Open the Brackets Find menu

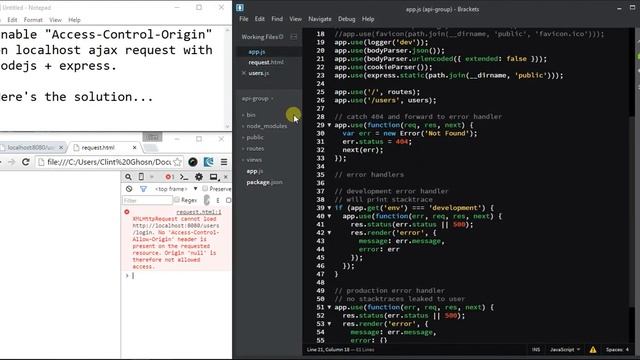pos(277,19)
